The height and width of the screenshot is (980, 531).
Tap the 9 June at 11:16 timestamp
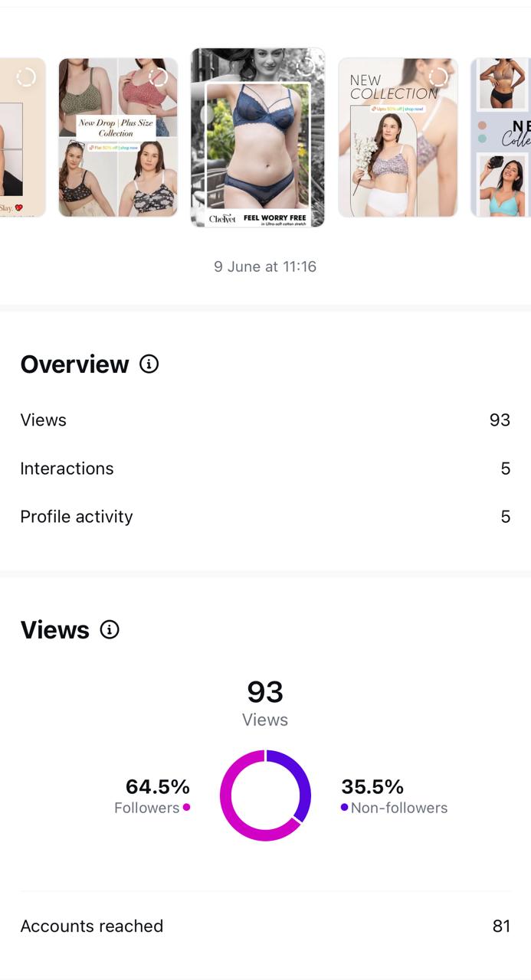[265, 266]
